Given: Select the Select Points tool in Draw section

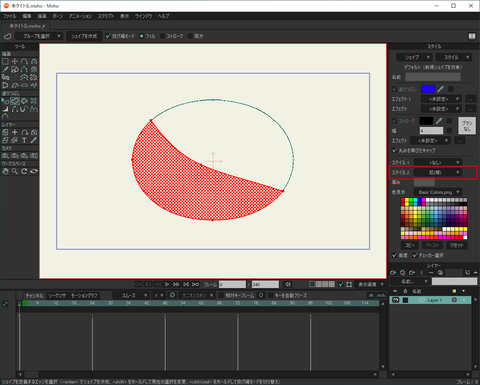Looking at the screenshot, I should coord(5,61).
